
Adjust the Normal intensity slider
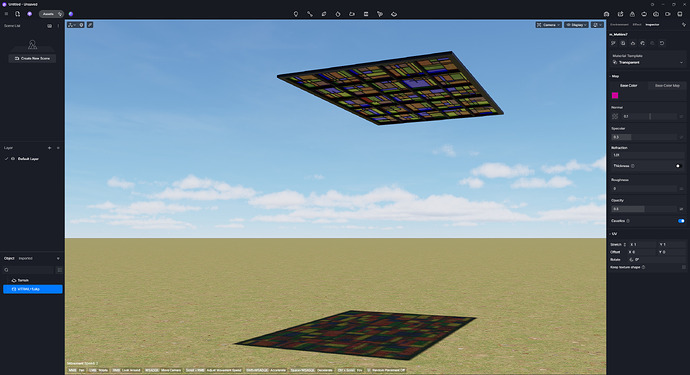click(649, 117)
